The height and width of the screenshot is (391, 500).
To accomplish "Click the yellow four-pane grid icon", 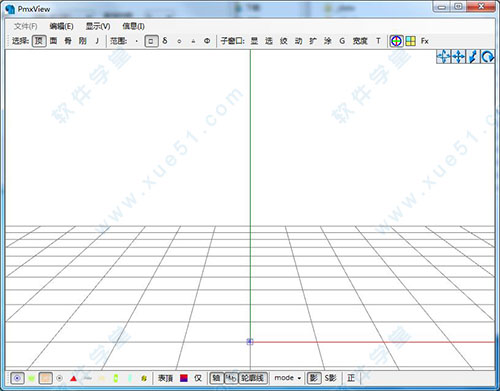I will 411,41.
